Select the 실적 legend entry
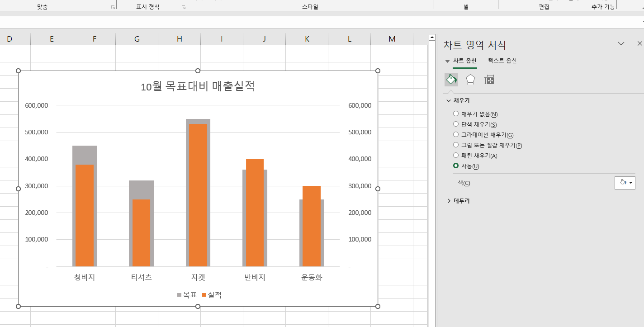 point(212,295)
